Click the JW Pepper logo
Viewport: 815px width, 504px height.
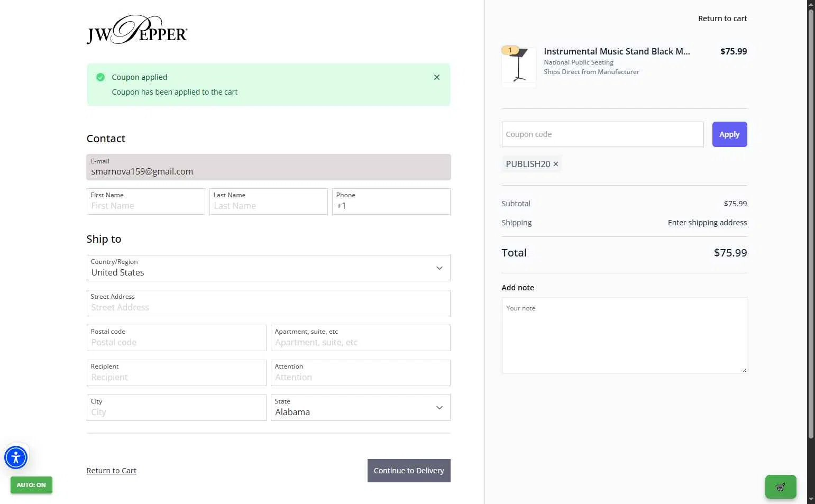tap(137, 30)
